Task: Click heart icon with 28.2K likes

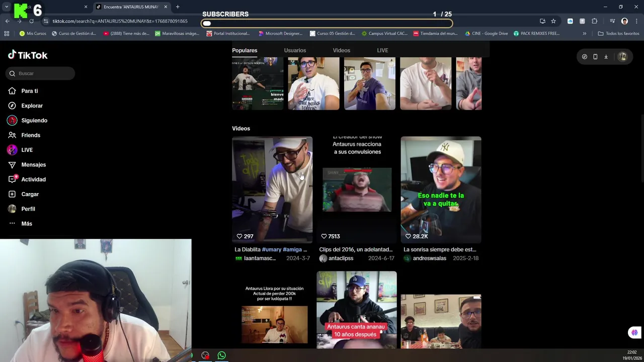Action: 408,236
